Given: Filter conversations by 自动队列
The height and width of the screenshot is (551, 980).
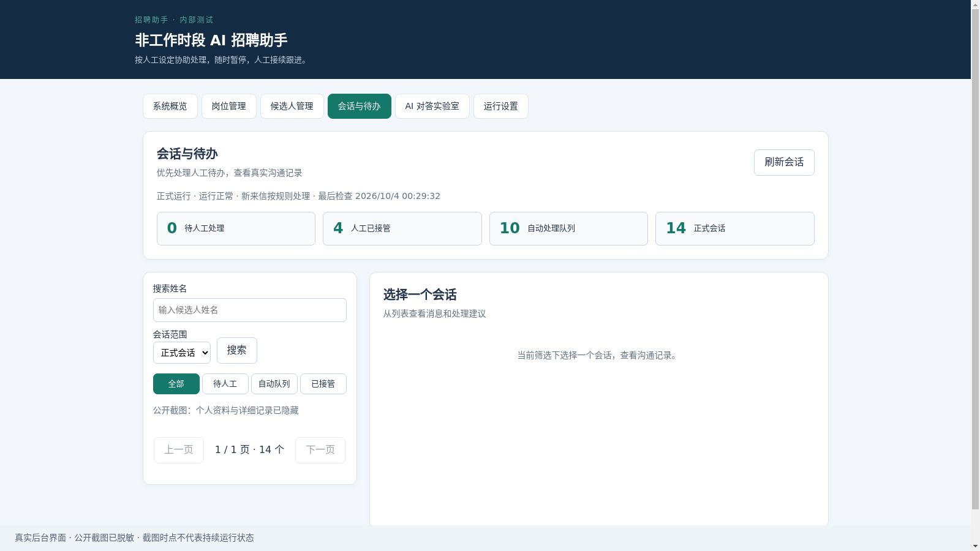Looking at the screenshot, I should click(x=274, y=384).
